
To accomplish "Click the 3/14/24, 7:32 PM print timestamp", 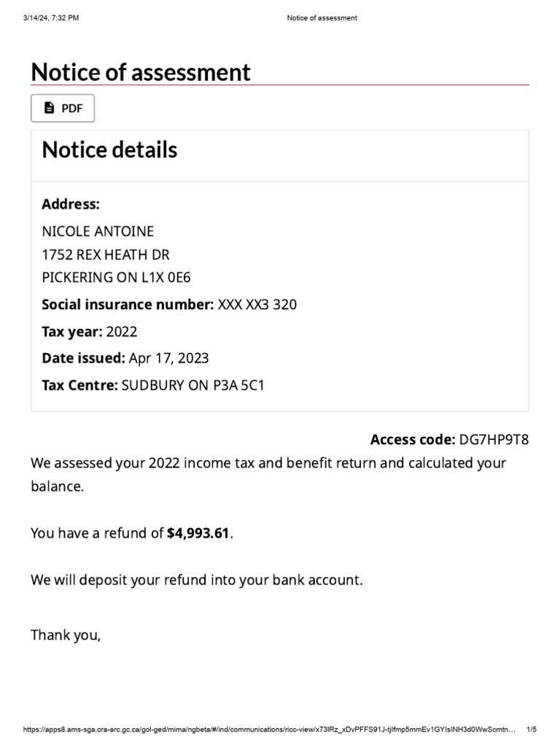I will [x=50, y=18].
